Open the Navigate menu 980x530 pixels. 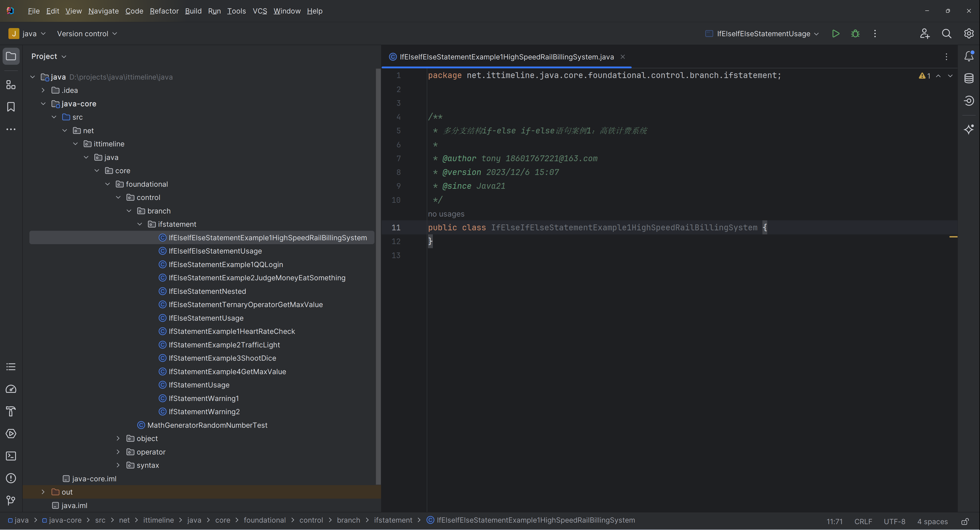[x=104, y=11]
